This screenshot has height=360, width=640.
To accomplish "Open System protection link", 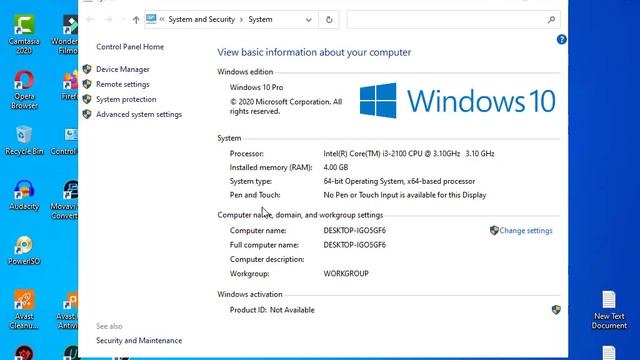I will pyautogui.click(x=126, y=99).
